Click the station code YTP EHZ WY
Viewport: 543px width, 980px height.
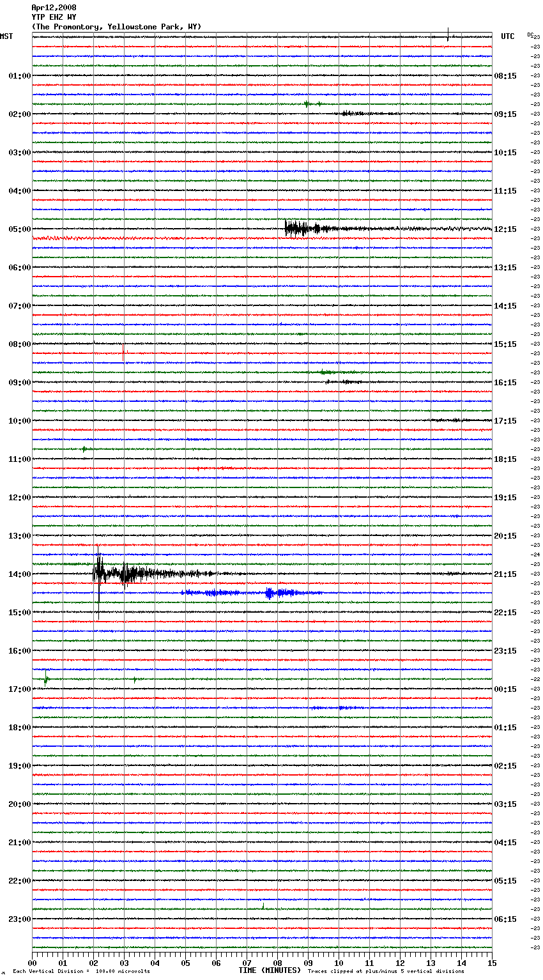[x=54, y=17]
